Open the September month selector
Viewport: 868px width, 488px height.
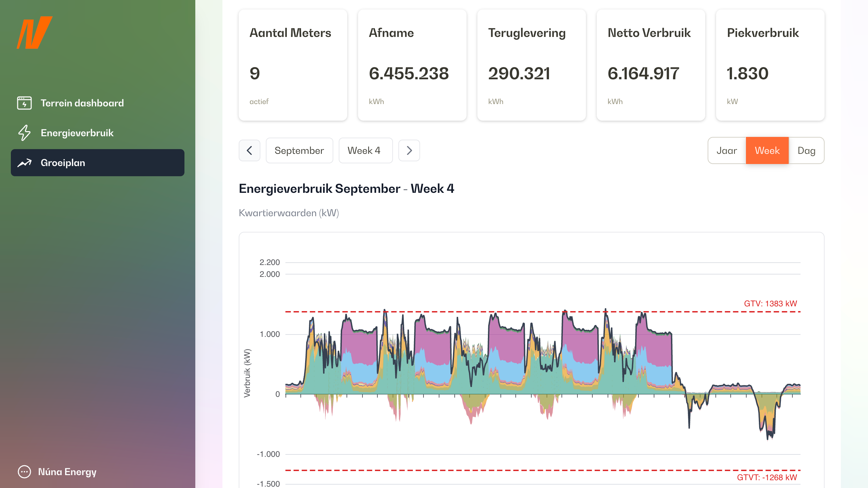pos(299,150)
